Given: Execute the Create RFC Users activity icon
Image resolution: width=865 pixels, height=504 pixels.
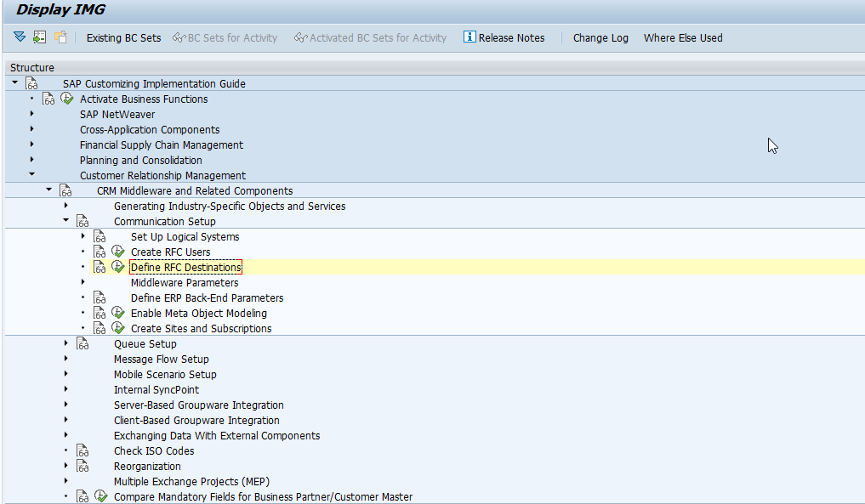Looking at the screenshot, I should click(118, 252).
